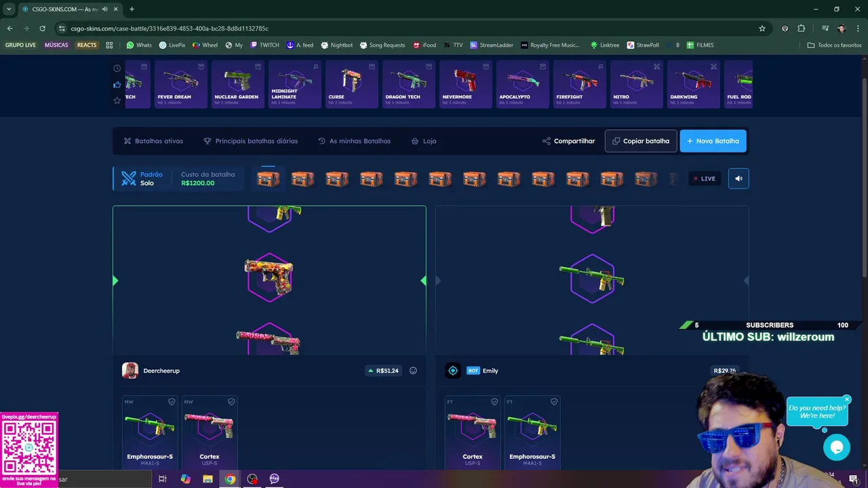Click Compartilhar share link
The width and height of the screenshot is (868, 488).
click(568, 141)
